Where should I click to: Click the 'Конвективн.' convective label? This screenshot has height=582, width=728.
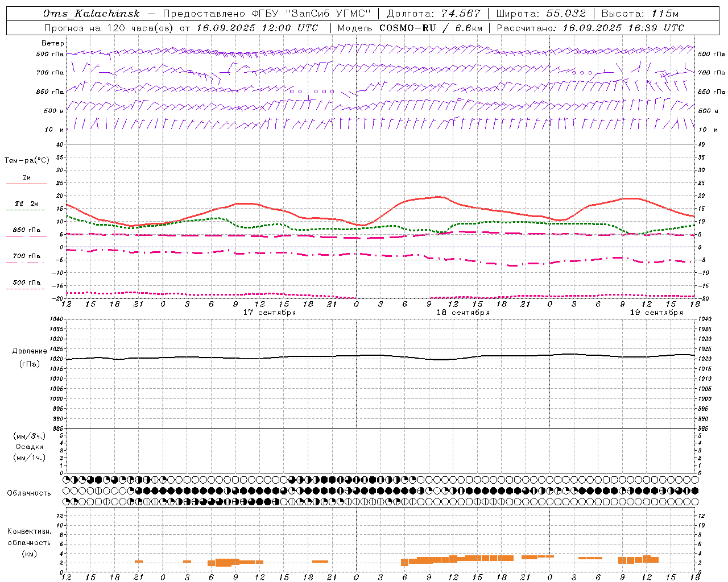pos(30,531)
